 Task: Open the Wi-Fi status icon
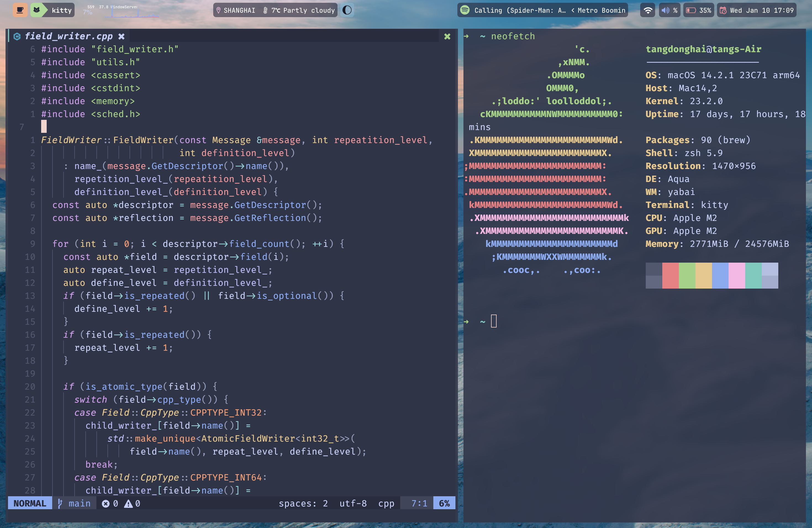click(648, 10)
